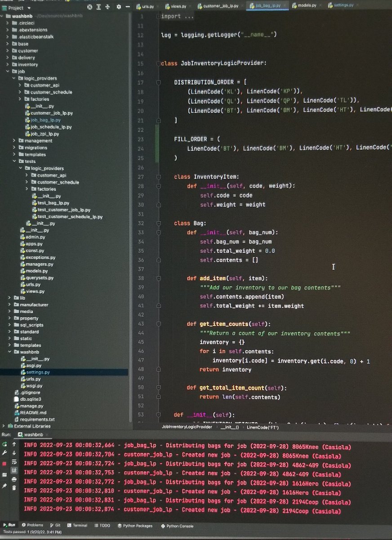Switch to the models.py editor tab
392x540 pixels.
pos(303,6)
